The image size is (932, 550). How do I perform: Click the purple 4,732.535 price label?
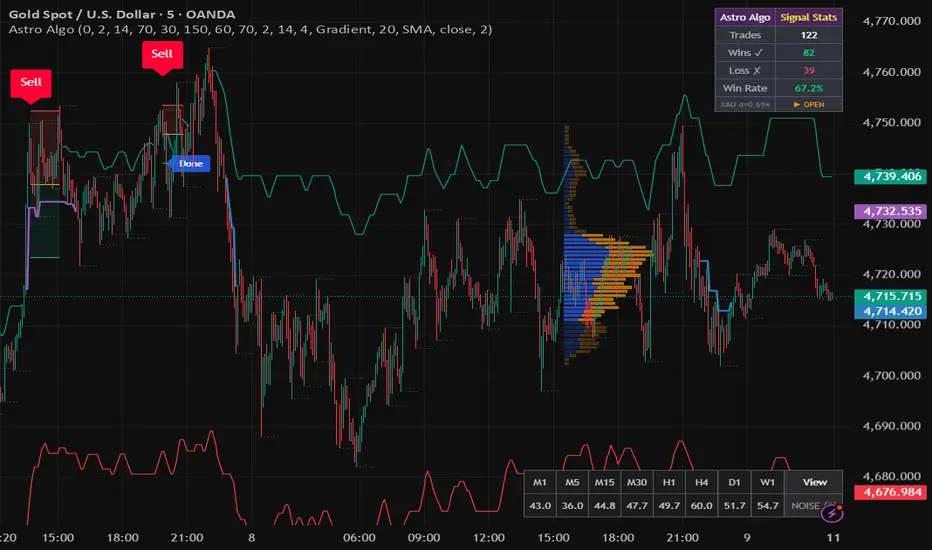click(x=890, y=211)
